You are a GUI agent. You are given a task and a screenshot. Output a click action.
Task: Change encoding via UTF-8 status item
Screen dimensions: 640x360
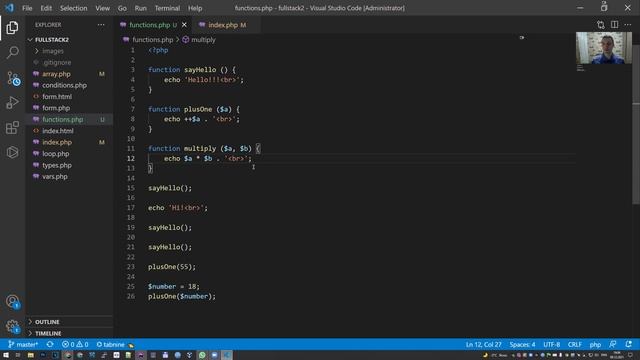tap(551, 344)
